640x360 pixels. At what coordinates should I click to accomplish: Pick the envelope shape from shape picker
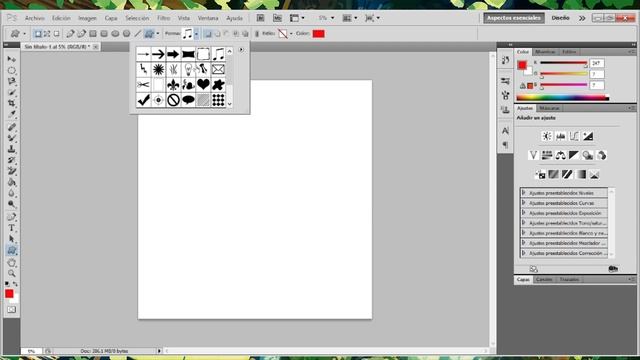click(218, 69)
